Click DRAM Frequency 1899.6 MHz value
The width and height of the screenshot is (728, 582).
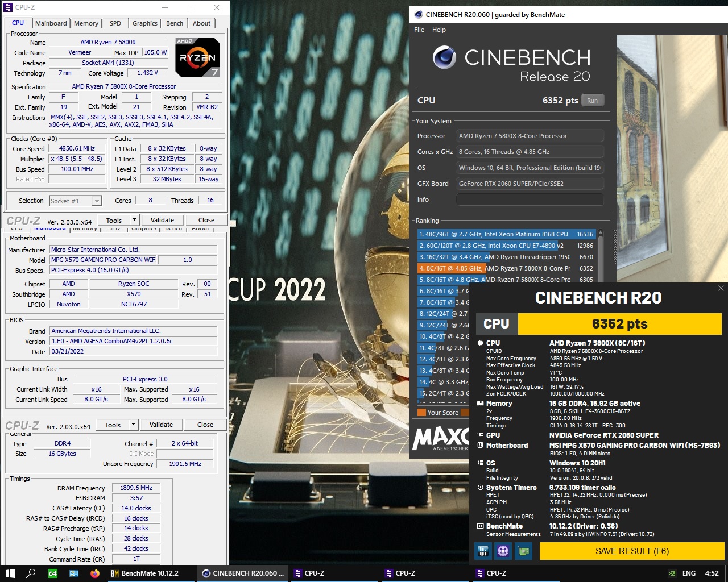(x=136, y=488)
